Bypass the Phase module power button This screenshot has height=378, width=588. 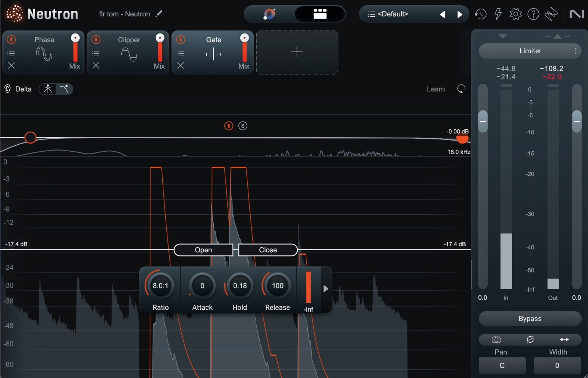tap(12, 40)
